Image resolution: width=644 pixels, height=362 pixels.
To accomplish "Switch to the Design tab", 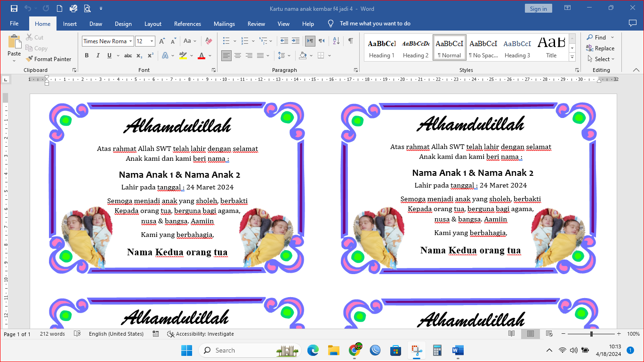I will click(x=123, y=24).
